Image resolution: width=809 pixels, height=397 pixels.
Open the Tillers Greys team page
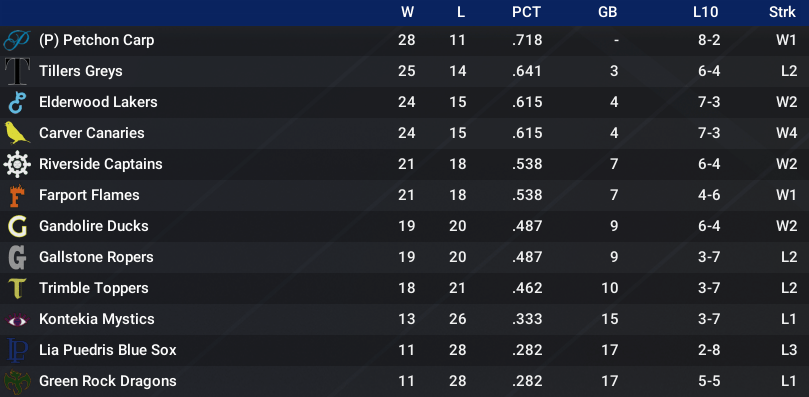click(x=81, y=71)
